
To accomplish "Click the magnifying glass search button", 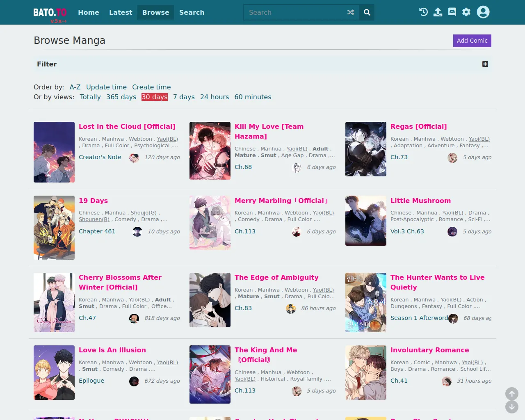I will (367, 12).
